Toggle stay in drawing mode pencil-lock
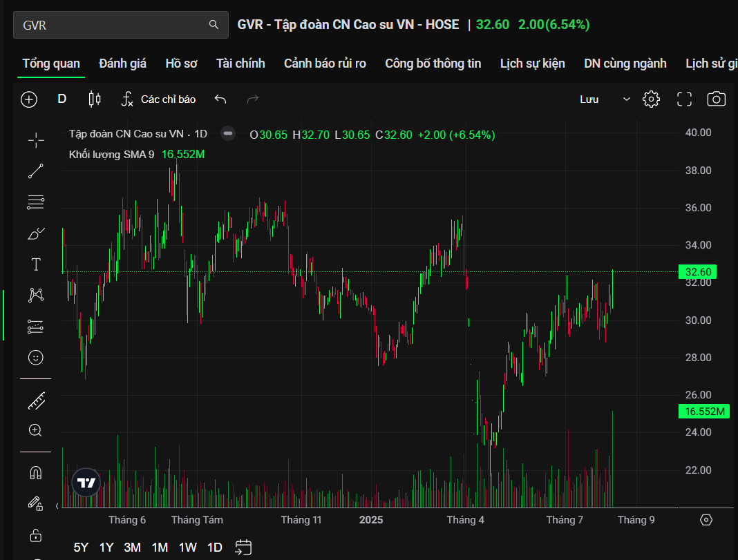The height and width of the screenshot is (560, 738). click(36, 503)
